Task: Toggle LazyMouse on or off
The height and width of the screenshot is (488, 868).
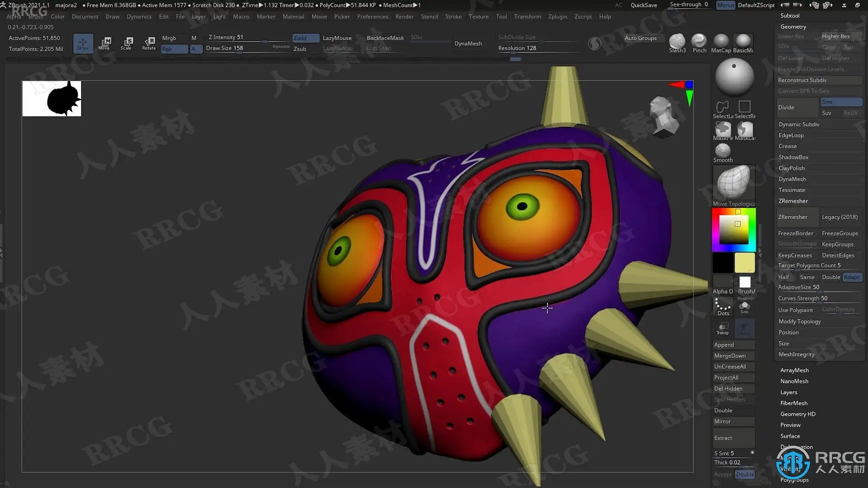Action: coord(337,38)
